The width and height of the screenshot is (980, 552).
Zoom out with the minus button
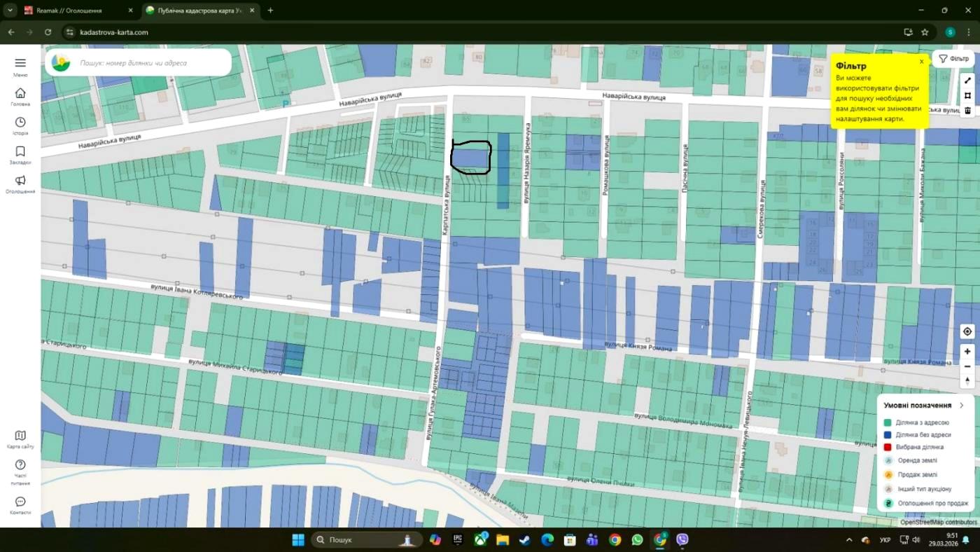(967, 366)
